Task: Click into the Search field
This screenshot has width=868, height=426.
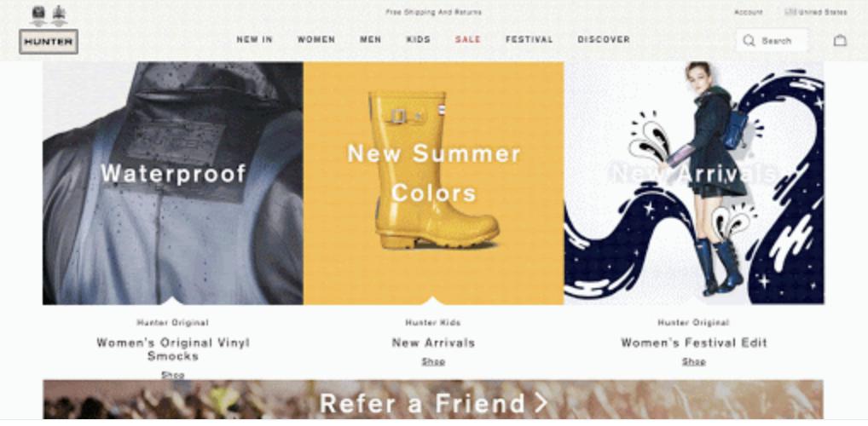Action: click(772, 40)
